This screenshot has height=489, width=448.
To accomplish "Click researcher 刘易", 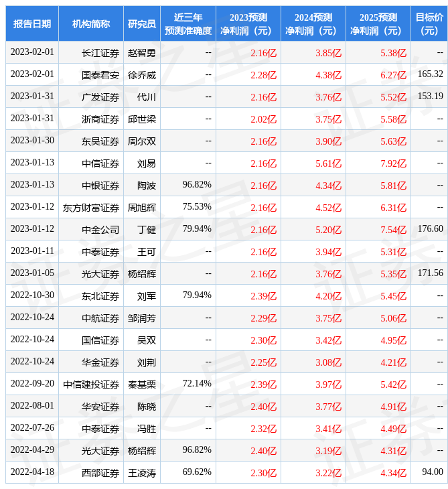I will click(147, 163).
